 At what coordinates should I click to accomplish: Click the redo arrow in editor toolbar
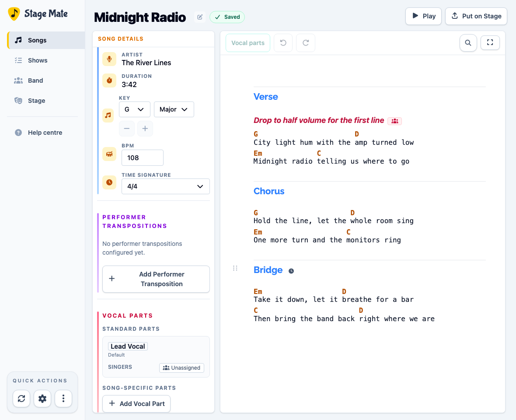[305, 43]
